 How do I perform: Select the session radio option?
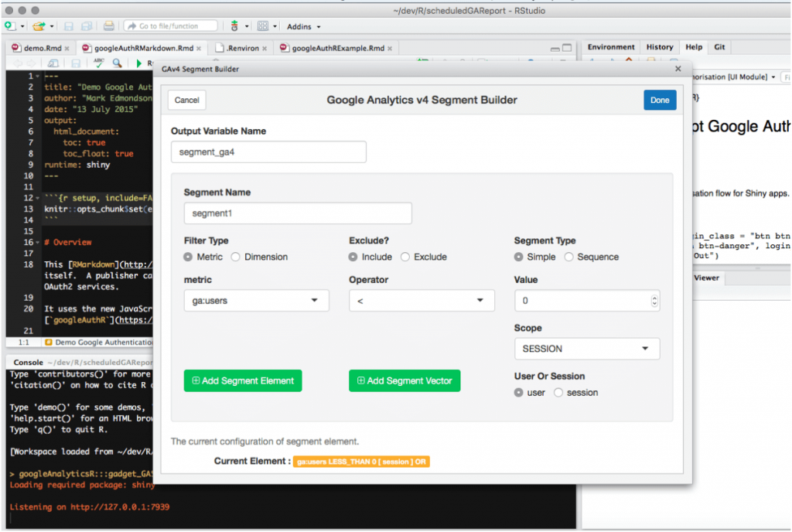558,393
